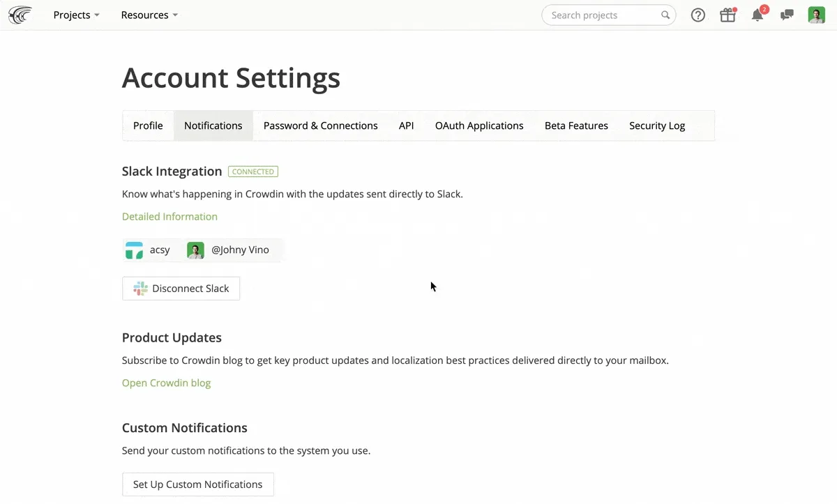This screenshot has height=504, width=837.
Task: Click Set Up Custom Notifications button
Action: tap(197, 484)
